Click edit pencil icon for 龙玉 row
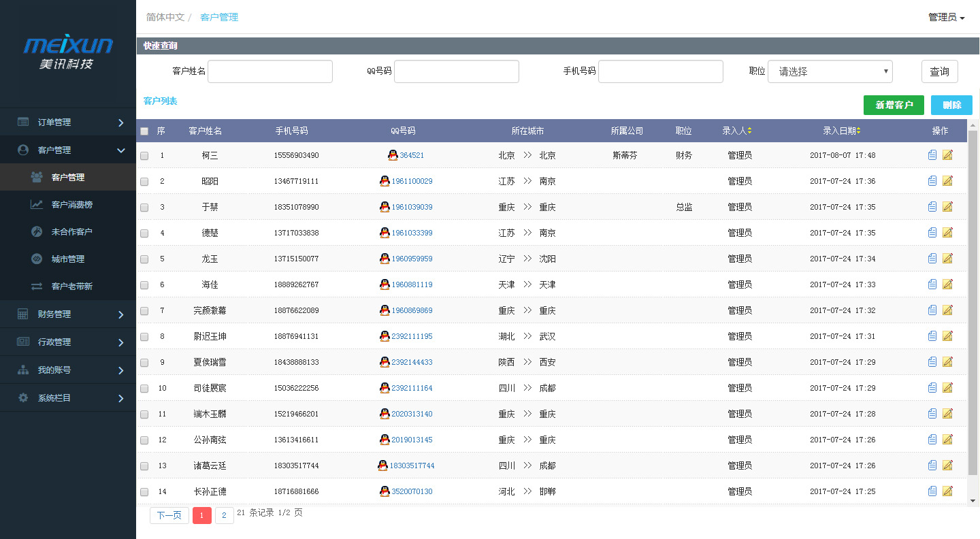The height and width of the screenshot is (539, 980). tap(947, 259)
